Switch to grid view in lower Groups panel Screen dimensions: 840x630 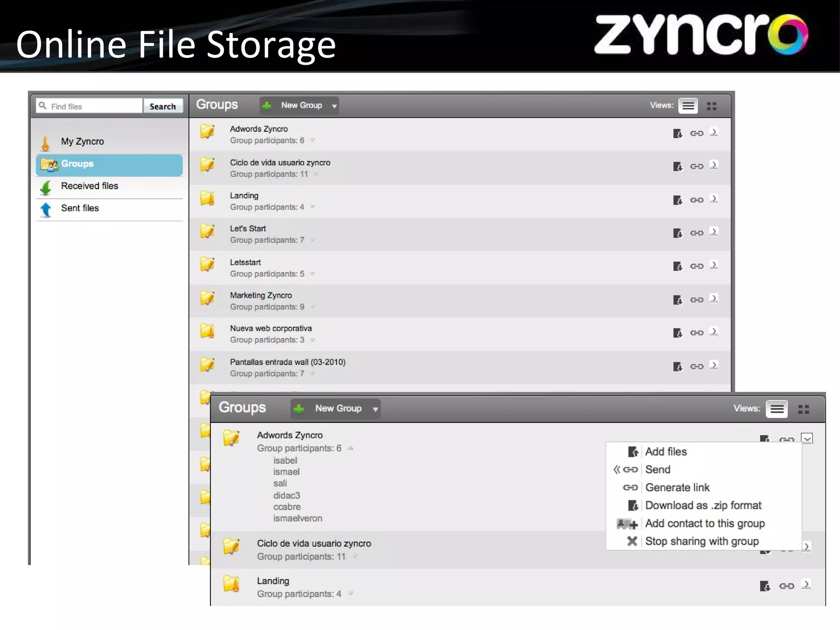(803, 409)
